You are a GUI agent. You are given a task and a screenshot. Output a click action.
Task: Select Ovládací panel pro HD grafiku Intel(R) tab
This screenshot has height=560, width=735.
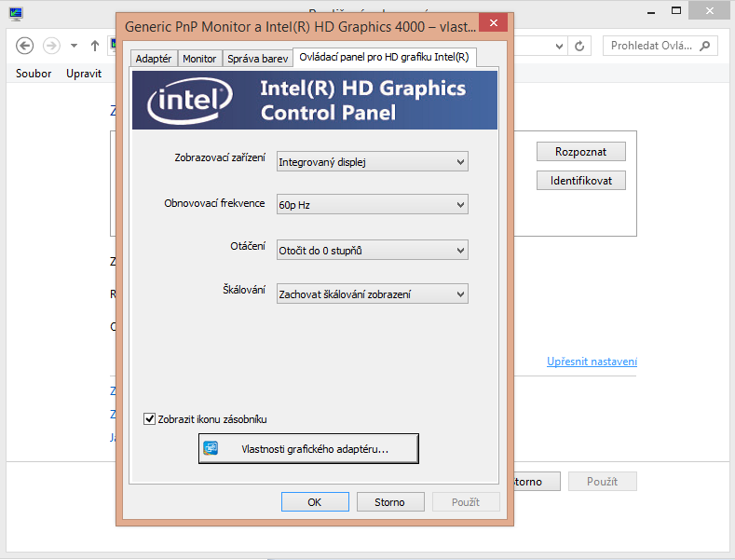(384, 57)
